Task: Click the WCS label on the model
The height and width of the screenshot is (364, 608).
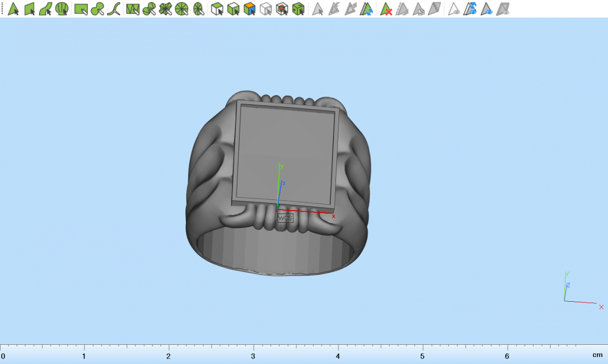Action: click(x=285, y=218)
